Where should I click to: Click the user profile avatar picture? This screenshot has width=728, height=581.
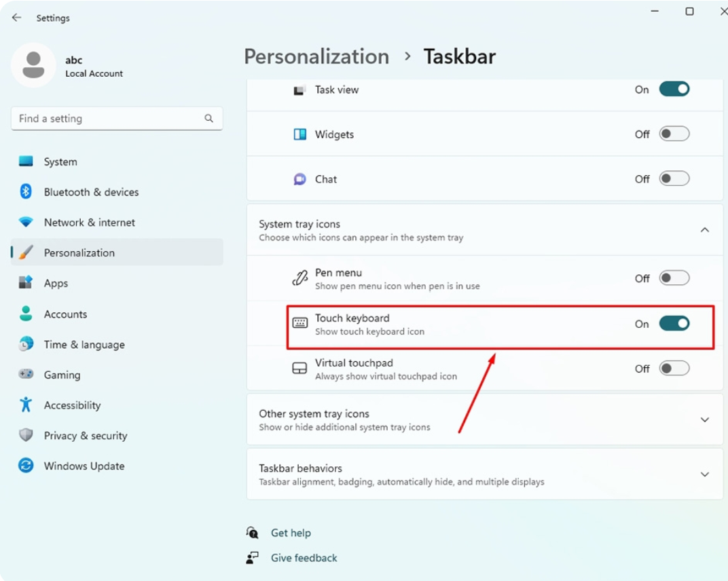click(33, 65)
